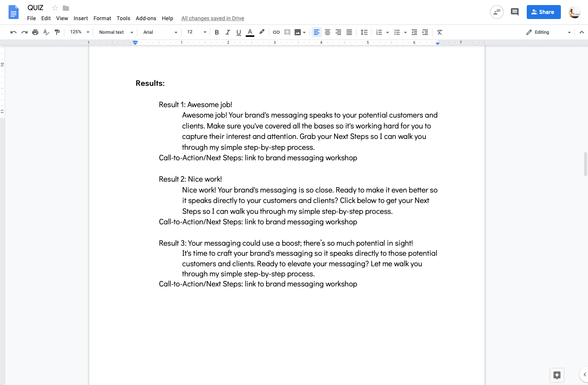The height and width of the screenshot is (385, 588).
Task: Star the QUIZ document
Action: click(55, 8)
